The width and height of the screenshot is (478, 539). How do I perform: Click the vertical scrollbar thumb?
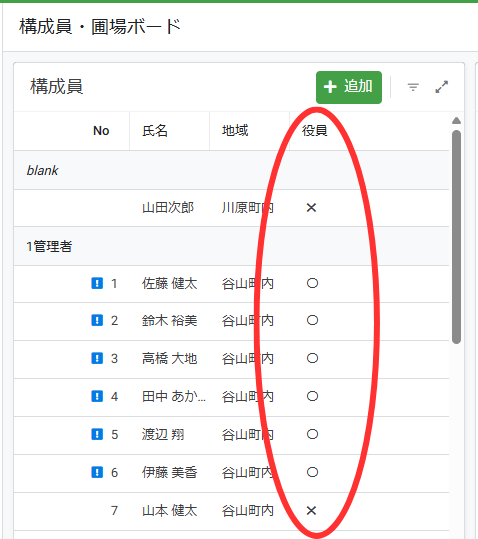pyautogui.click(x=456, y=237)
